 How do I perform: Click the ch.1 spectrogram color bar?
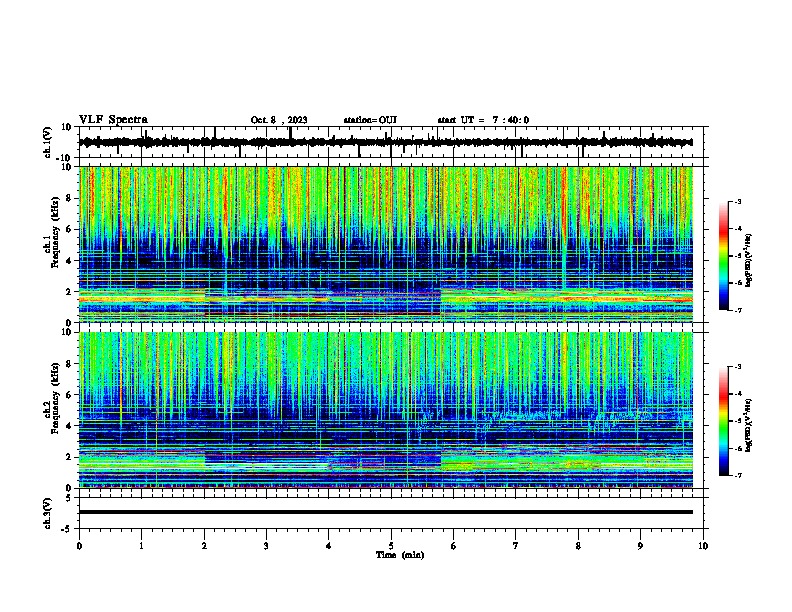pyautogui.click(x=724, y=256)
